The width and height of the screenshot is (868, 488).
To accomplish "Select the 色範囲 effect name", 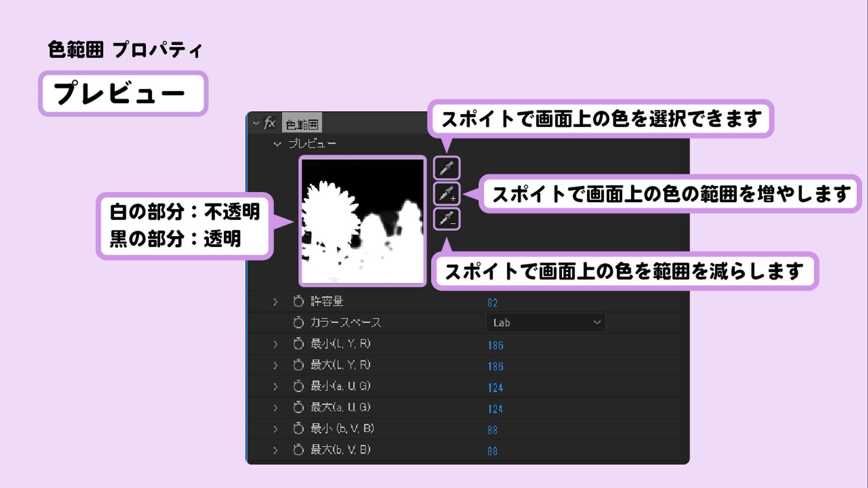I will coord(302,124).
